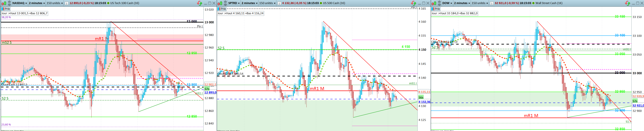Image resolution: width=644 pixels, height=131 pixels.
Task: Open the info icon on DOW chart
Action: click(x=492, y=3)
